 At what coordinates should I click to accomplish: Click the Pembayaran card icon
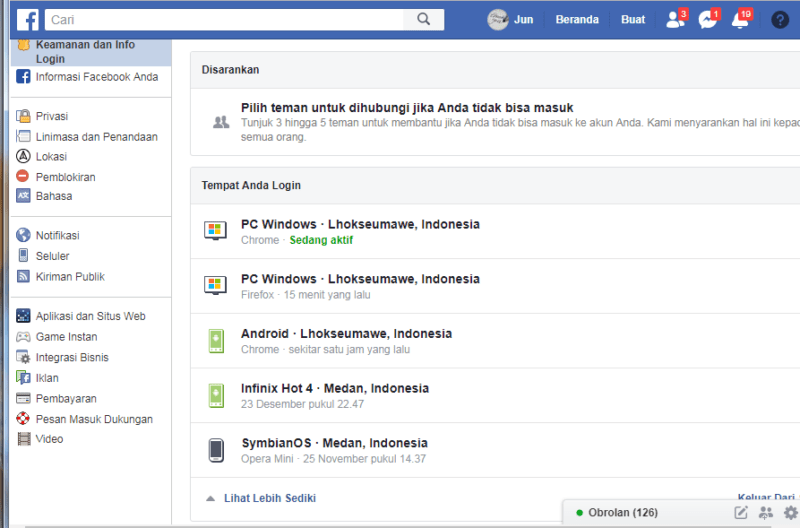[23, 398]
